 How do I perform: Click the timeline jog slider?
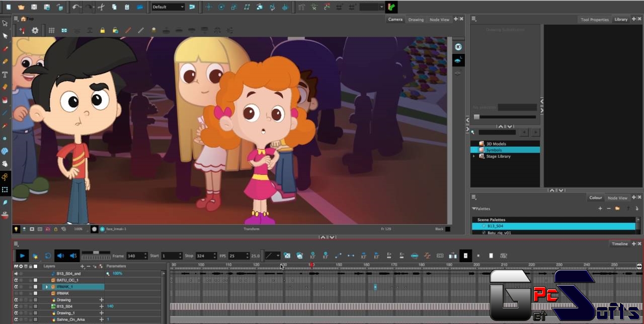96,256
